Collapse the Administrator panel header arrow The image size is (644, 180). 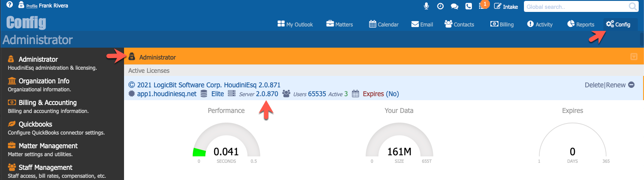pyautogui.click(x=634, y=56)
